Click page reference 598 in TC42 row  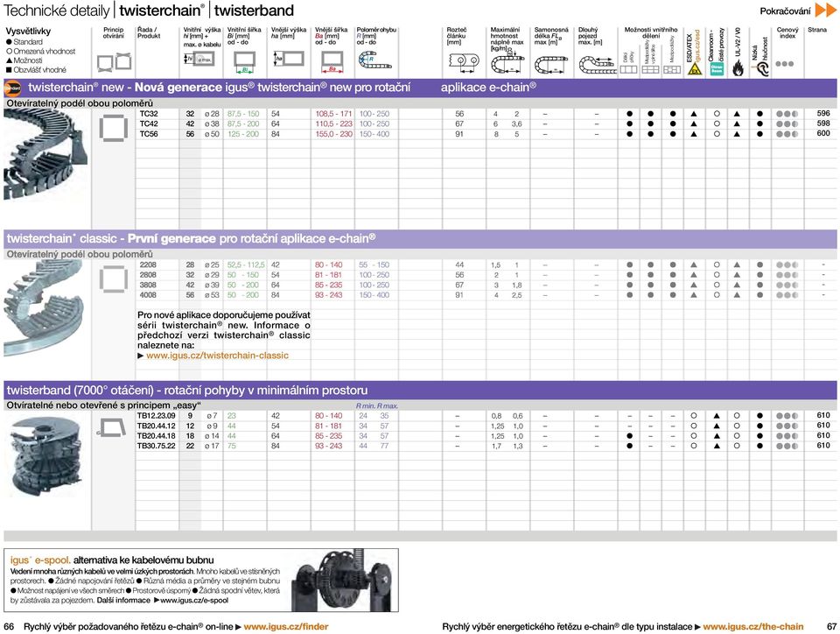point(823,123)
